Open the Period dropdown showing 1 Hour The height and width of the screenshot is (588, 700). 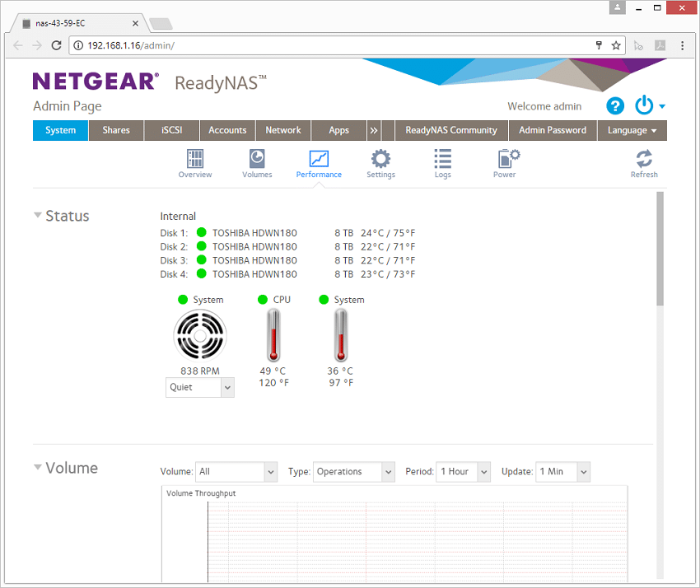464,472
